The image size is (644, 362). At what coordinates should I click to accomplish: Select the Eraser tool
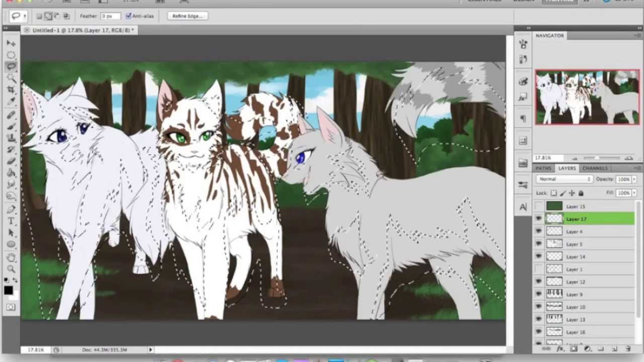pos(11,161)
